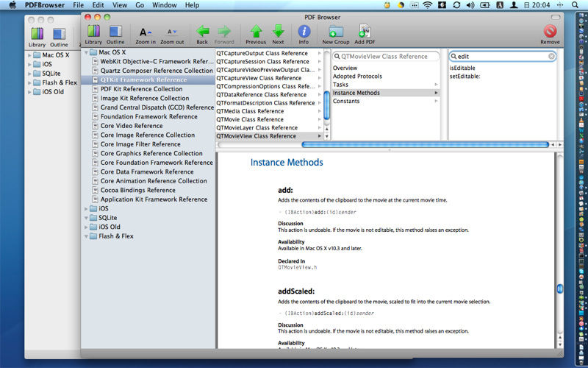Viewport: 588px width, 368px height.
Task: Expand Mac OS X folder in background window
Action: (x=29, y=55)
